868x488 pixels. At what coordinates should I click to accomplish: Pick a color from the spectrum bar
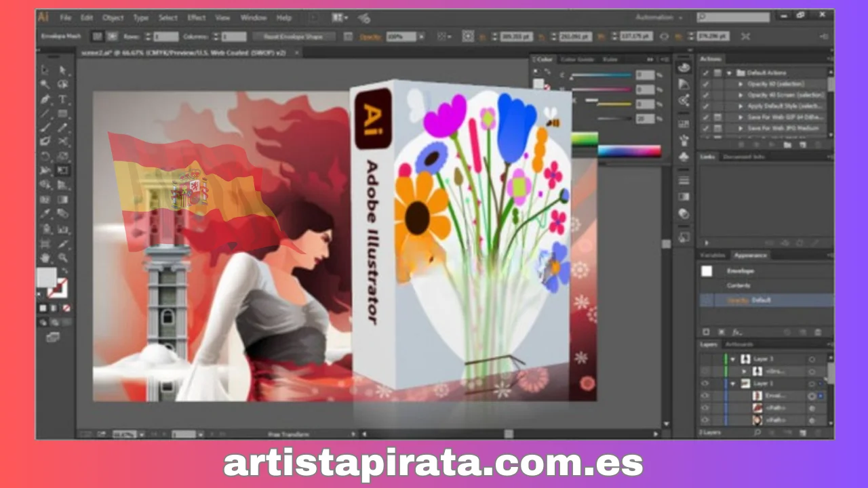(x=629, y=151)
